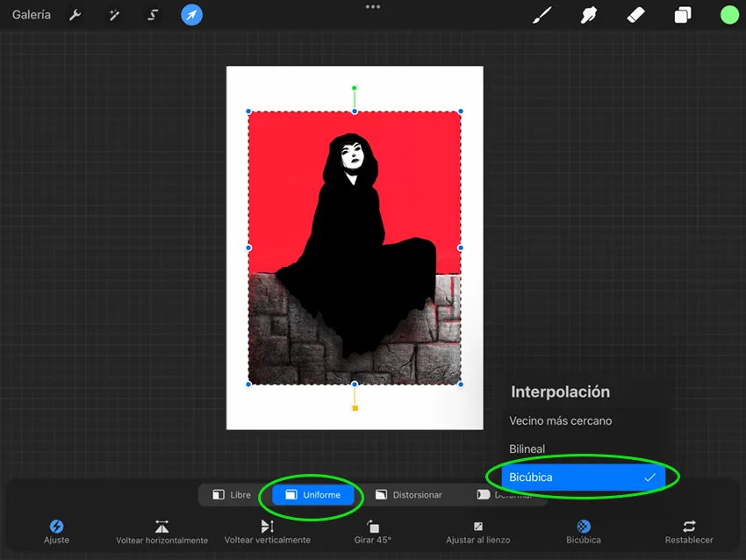This screenshot has height=560, width=746.
Task: Switch to Distorsionar transform mode
Action: coord(409,495)
